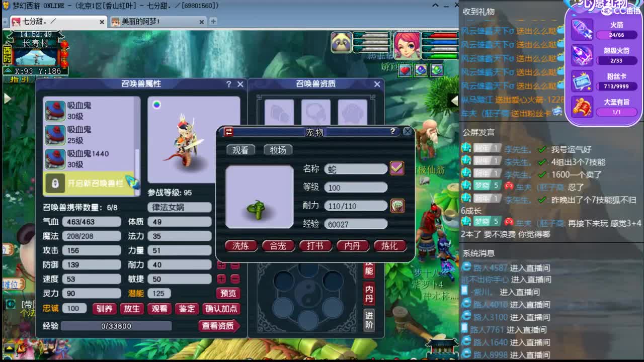Viewport: 644px width, 362px height.
Task: Increase 敏捷 with the plus button
Action: (x=221, y=279)
